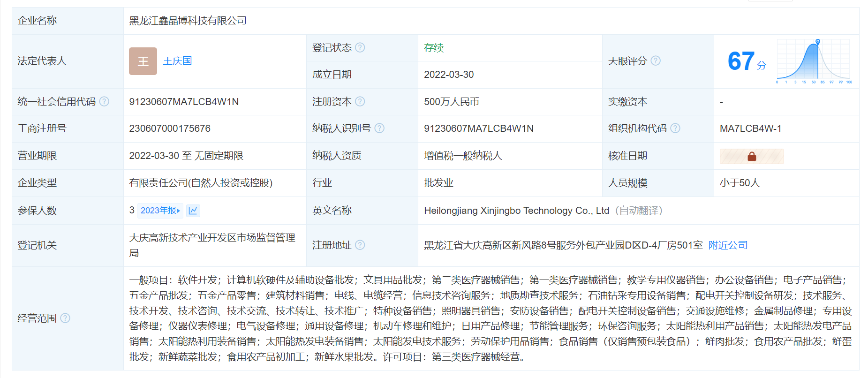The width and height of the screenshot is (868, 378).
Task: Click the 附近公司 nearby companies link
Action: [728, 245]
